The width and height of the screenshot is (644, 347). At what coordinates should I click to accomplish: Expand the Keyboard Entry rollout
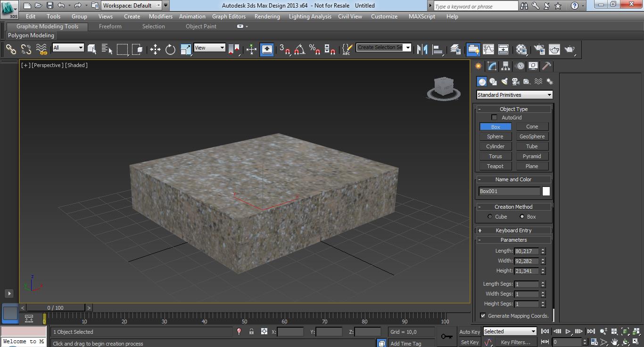[x=513, y=230]
